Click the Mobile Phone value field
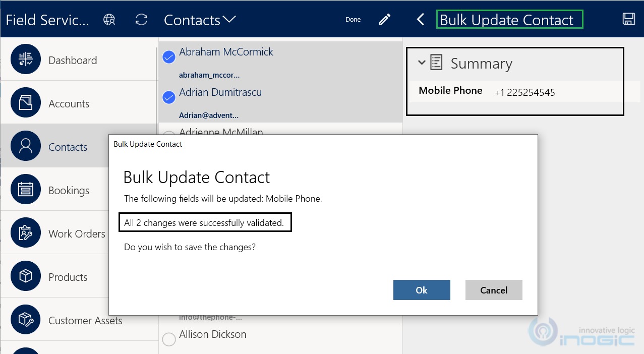Viewport: 644px width, 354px height. coord(524,92)
